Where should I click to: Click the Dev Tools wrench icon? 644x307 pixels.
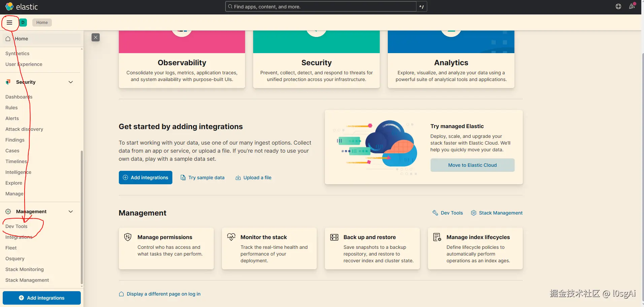tap(435, 213)
